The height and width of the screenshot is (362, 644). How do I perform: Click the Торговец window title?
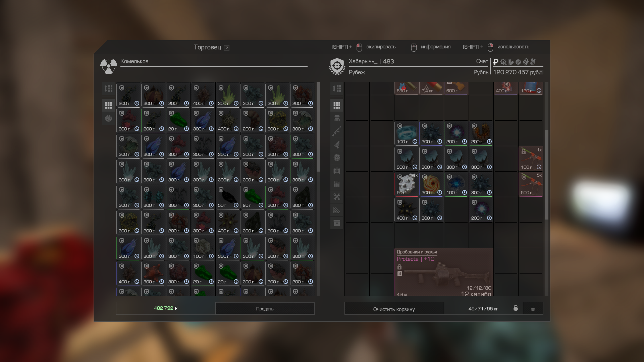207,47
